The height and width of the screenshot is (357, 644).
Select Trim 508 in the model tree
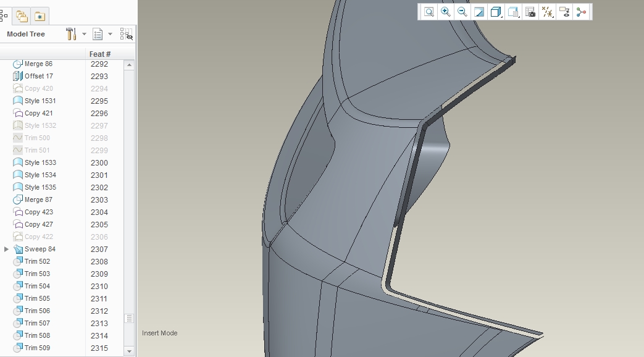point(37,335)
